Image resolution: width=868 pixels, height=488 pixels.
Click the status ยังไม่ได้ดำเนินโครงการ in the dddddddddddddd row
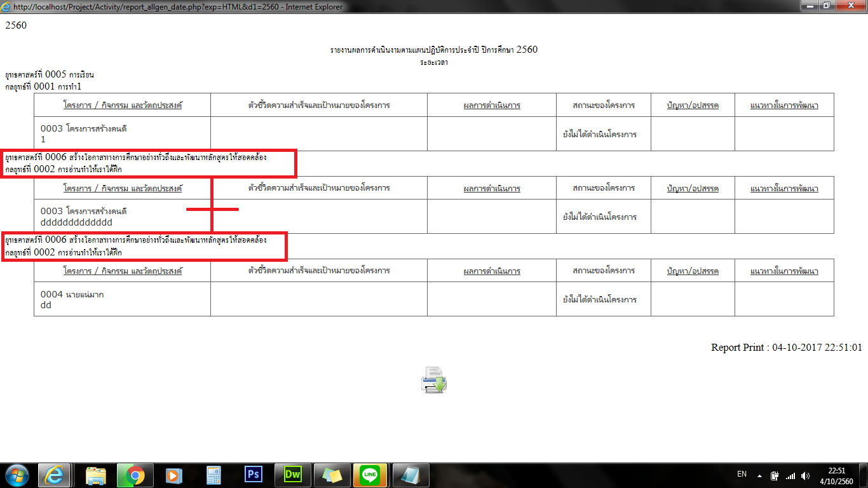600,217
